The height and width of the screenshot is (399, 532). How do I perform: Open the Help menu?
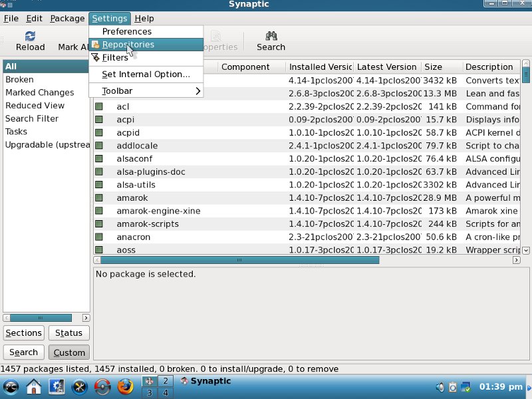click(x=144, y=19)
